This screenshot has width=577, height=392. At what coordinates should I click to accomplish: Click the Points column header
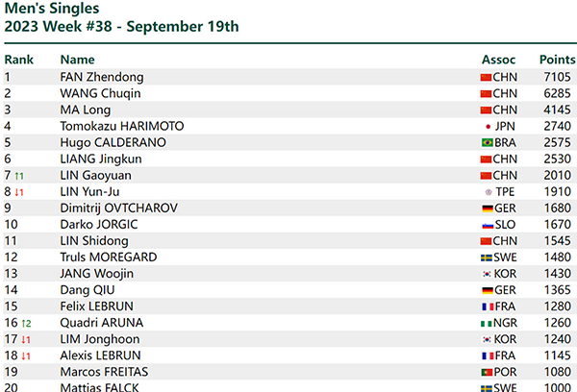click(557, 60)
